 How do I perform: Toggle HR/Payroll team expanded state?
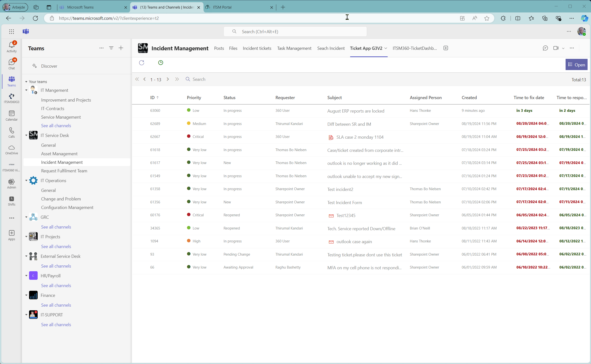[26, 275]
